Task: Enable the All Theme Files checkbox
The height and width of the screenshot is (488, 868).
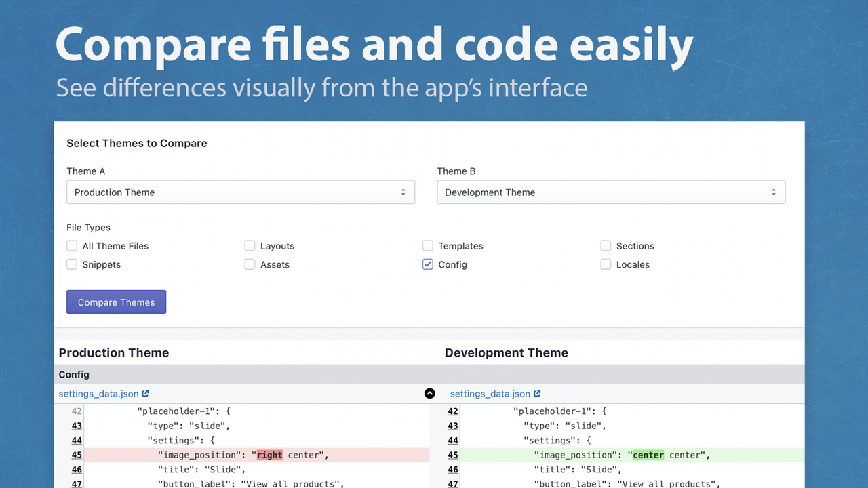Action: coord(72,245)
